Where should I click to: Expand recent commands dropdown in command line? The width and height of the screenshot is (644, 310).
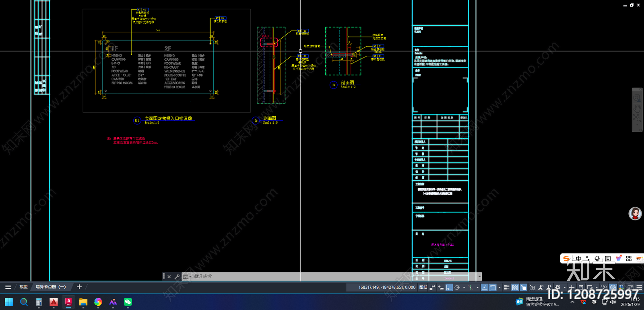[187, 277]
